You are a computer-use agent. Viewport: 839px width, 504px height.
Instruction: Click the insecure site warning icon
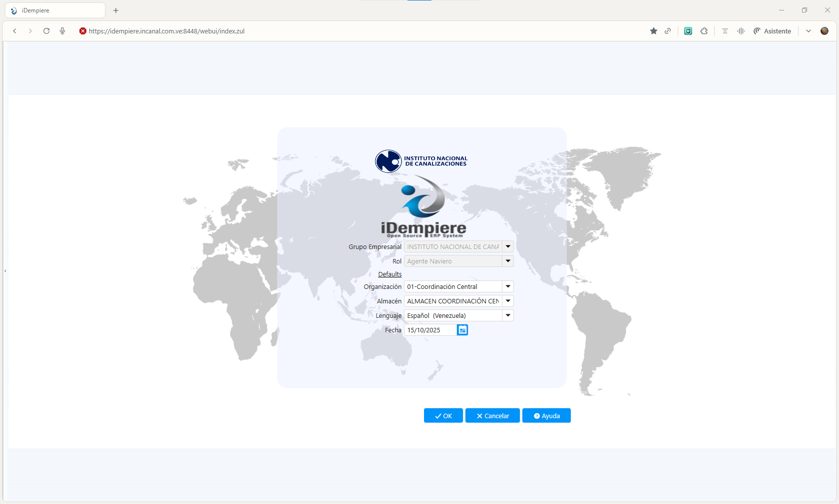[x=83, y=31]
